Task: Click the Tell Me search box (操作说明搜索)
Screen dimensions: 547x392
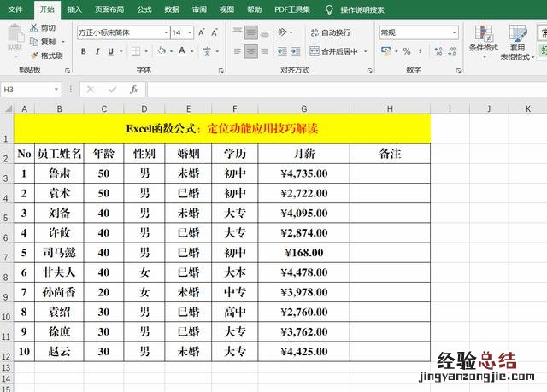Action: (x=362, y=9)
